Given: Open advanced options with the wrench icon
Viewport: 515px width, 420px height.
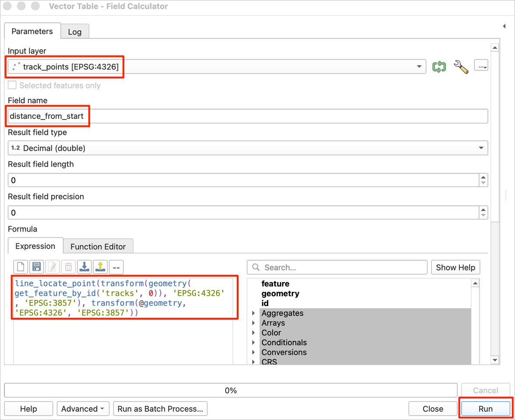Looking at the screenshot, I should [461, 66].
